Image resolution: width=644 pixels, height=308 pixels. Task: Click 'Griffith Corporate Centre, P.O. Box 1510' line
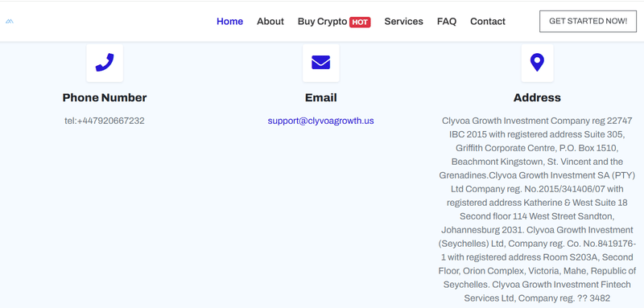click(537, 148)
